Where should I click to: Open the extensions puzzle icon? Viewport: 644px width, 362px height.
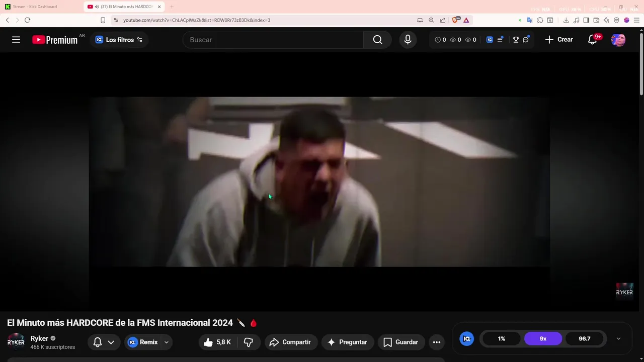(x=540, y=20)
